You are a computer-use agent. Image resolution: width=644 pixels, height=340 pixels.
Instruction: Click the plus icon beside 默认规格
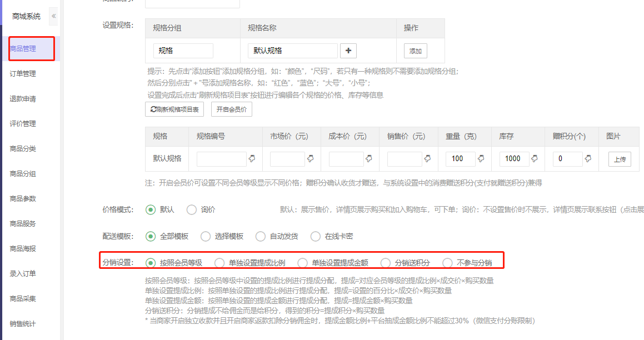(348, 51)
